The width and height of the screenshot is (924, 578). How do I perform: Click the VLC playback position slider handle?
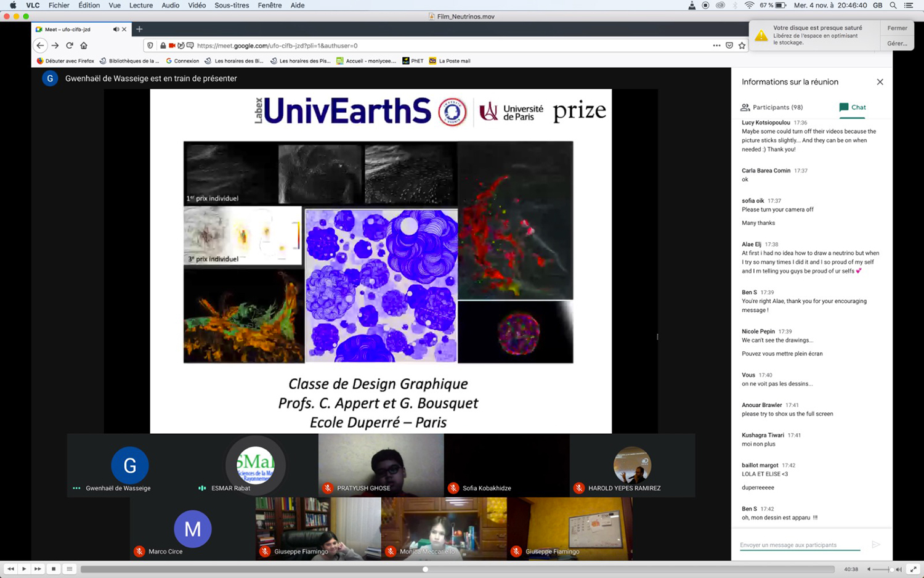point(425,569)
